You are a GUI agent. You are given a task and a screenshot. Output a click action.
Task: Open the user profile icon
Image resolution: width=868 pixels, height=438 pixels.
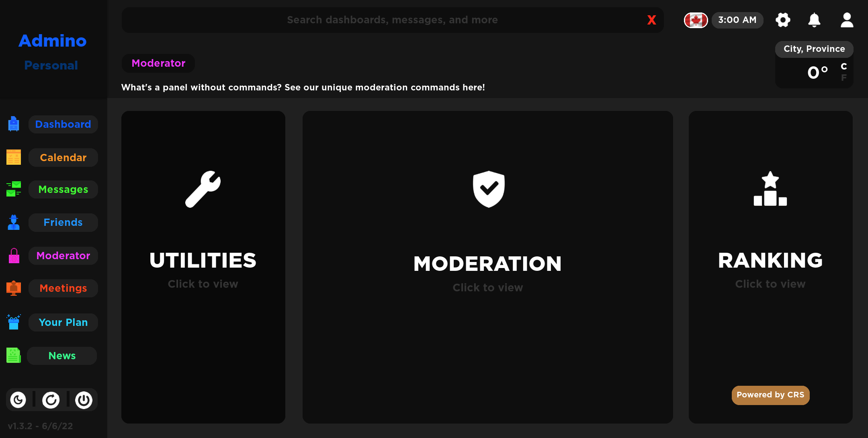click(x=847, y=20)
